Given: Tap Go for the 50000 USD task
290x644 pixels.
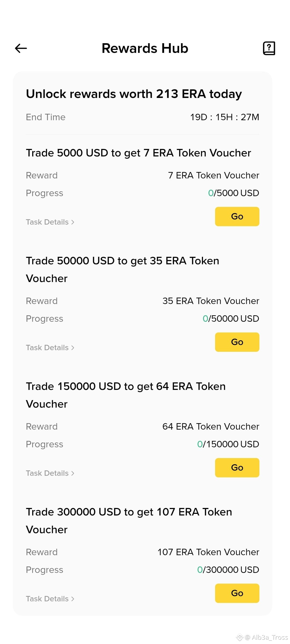Looking at the screenshot, I should tap(237, 342).
